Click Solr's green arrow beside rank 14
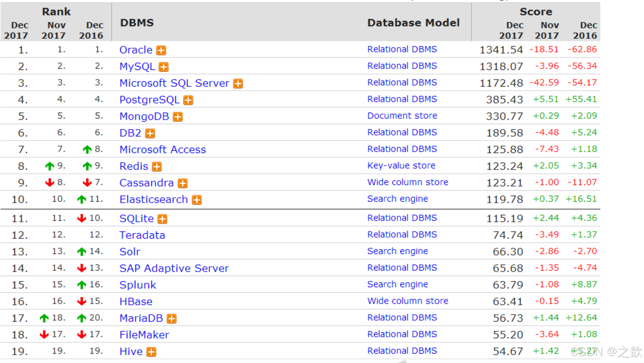Viewport: 644px width, 363px height. click(x=82, y=252)
